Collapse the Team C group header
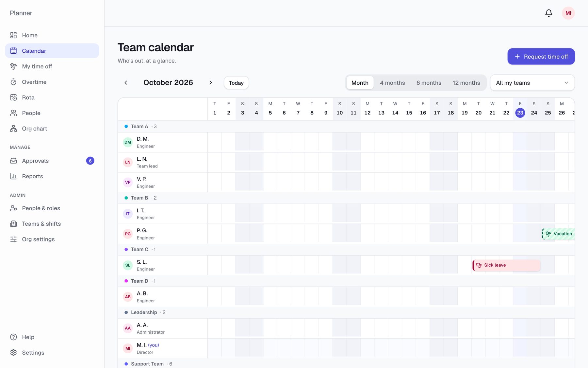588x368 pixels. (x=346, y=249)
